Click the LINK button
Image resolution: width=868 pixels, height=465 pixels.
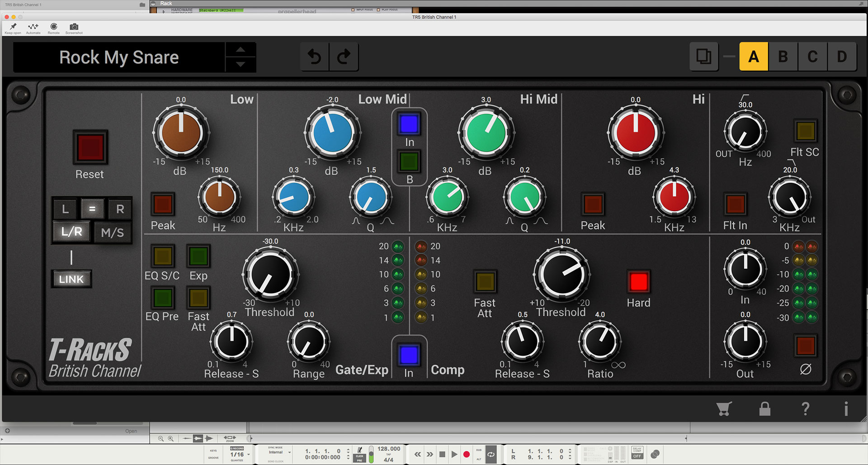[71, 279]
